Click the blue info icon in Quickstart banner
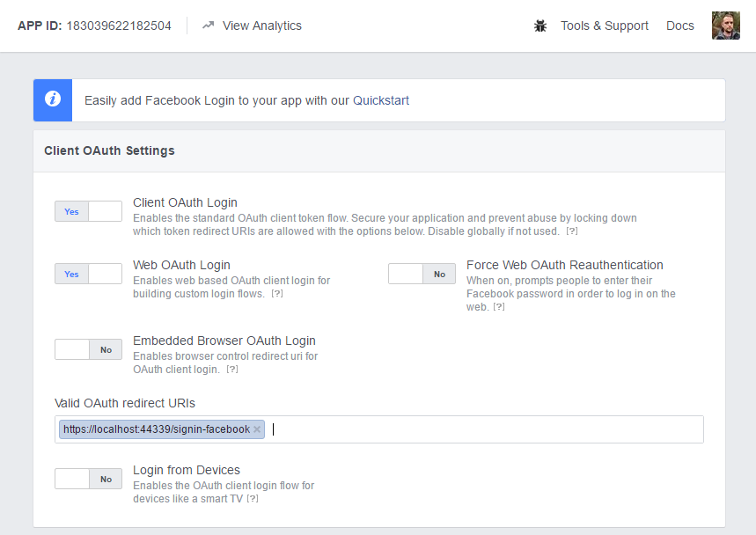The height and width of the screenshot is (535, 756). [x=53, y=99]
